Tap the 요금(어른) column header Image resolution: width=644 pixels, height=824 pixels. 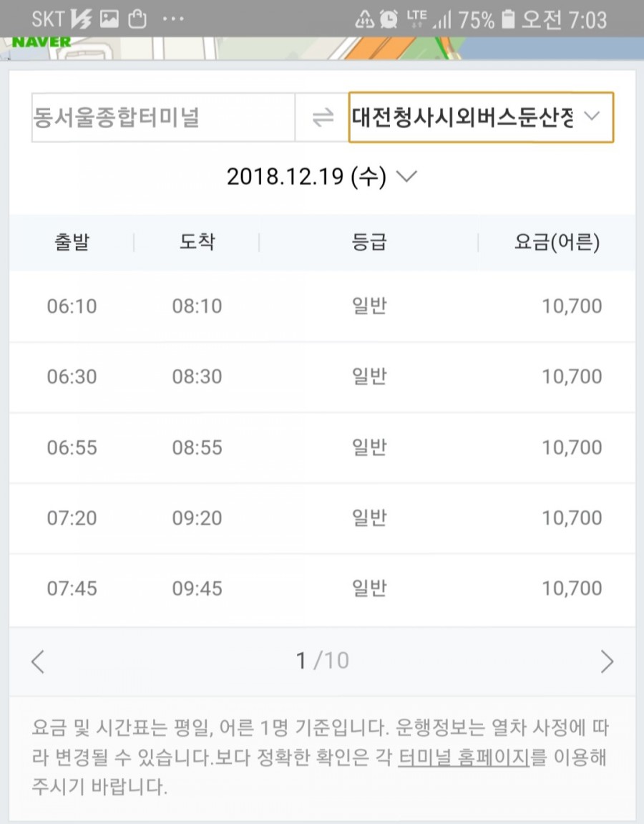557,242
